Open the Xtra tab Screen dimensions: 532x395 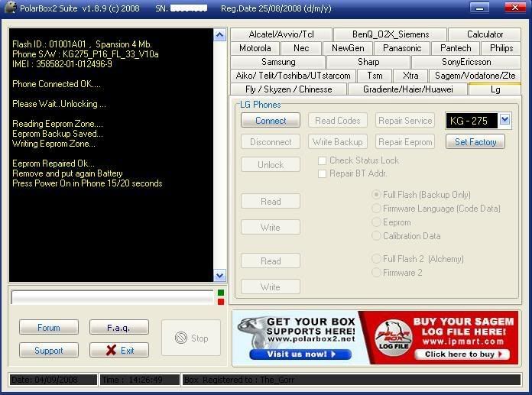pyautogui.click(x=410, y=76)
